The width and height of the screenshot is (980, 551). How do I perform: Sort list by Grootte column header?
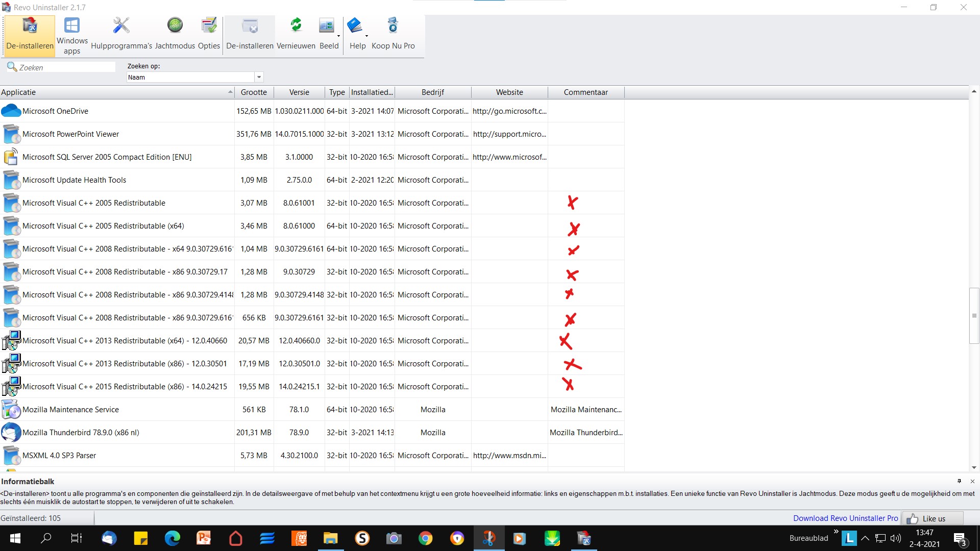coord(254,92)
